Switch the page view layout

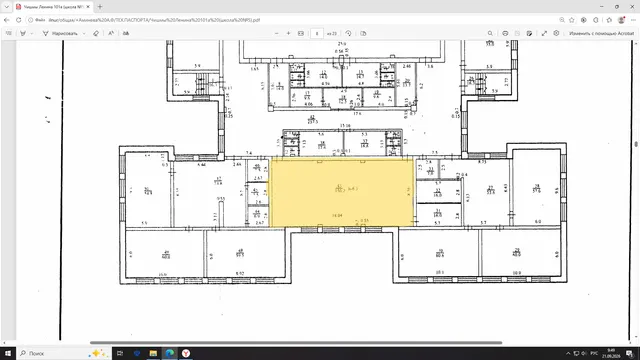coord(363,33)
